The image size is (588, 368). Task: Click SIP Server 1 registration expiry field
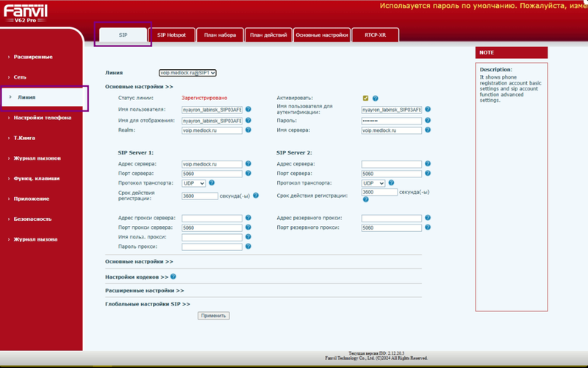pyautogui.click(x=199, y=196)
